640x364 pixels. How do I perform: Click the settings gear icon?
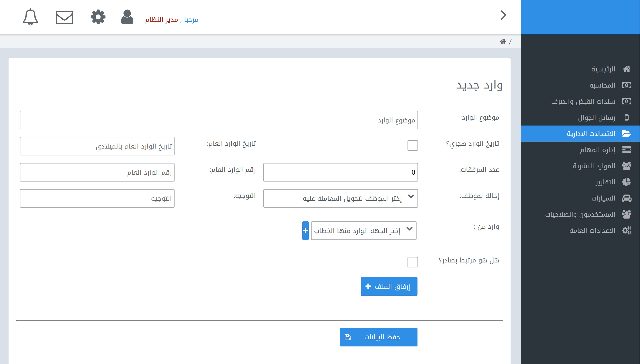[98, 17]
